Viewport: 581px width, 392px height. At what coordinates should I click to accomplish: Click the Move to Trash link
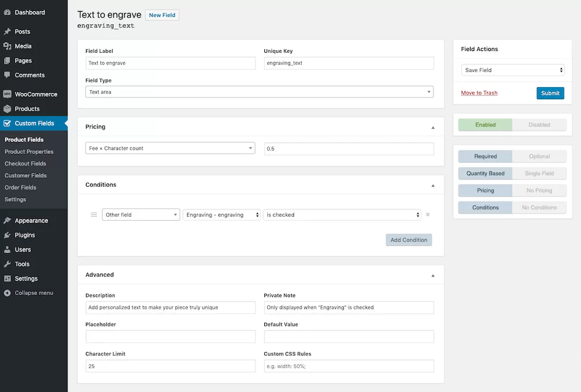click(479, 92)
